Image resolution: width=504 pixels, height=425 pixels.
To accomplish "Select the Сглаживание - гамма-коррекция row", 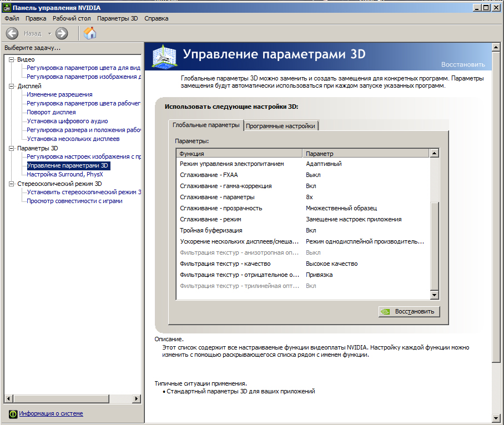I will (303, 186).
